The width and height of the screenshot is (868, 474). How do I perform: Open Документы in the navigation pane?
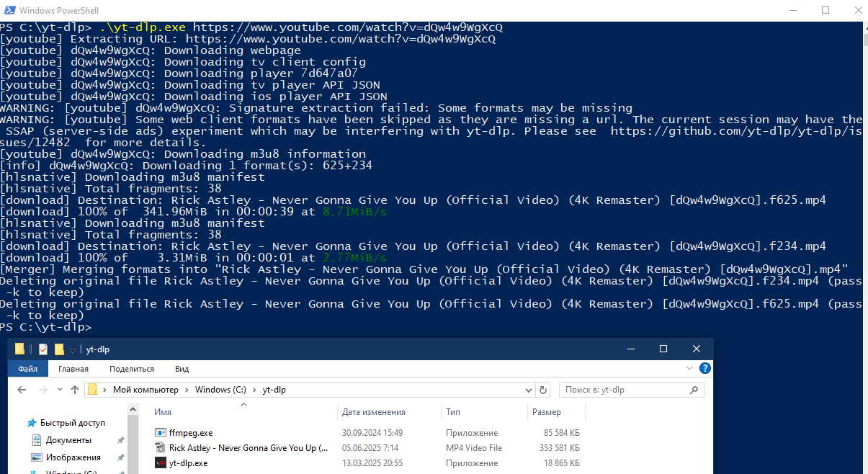[x=68, y=440]
